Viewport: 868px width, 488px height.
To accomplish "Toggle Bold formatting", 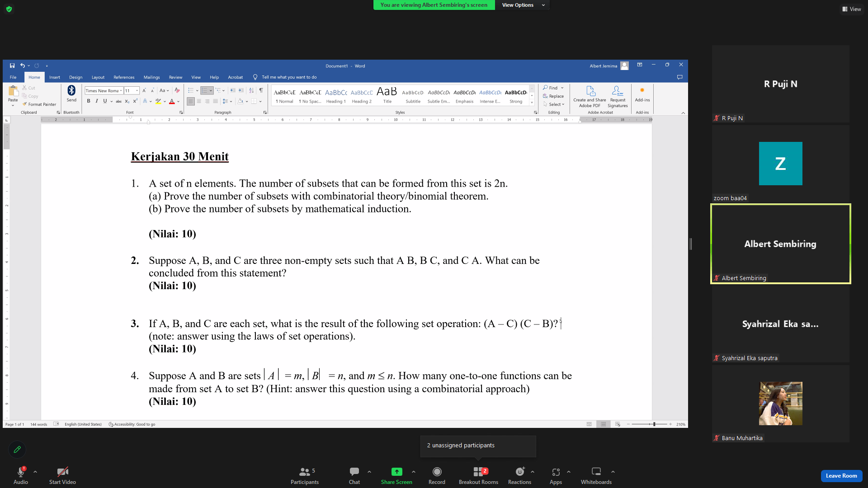I will point(89,101).
